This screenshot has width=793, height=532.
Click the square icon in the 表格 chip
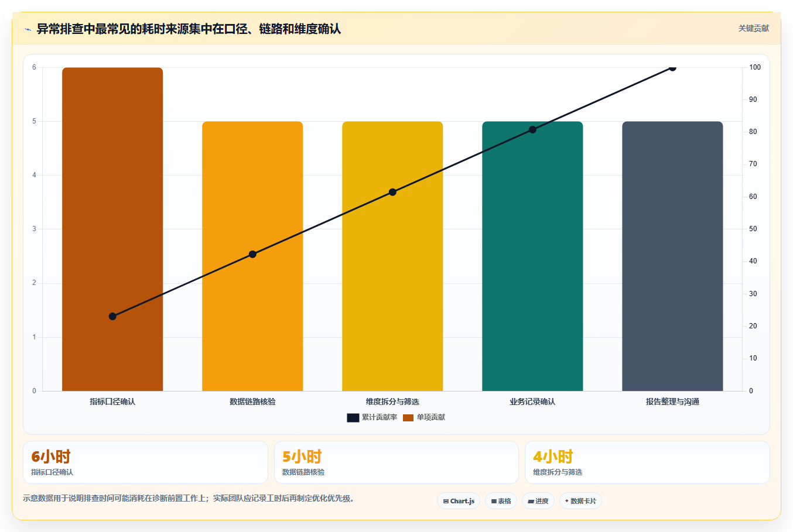494,502
